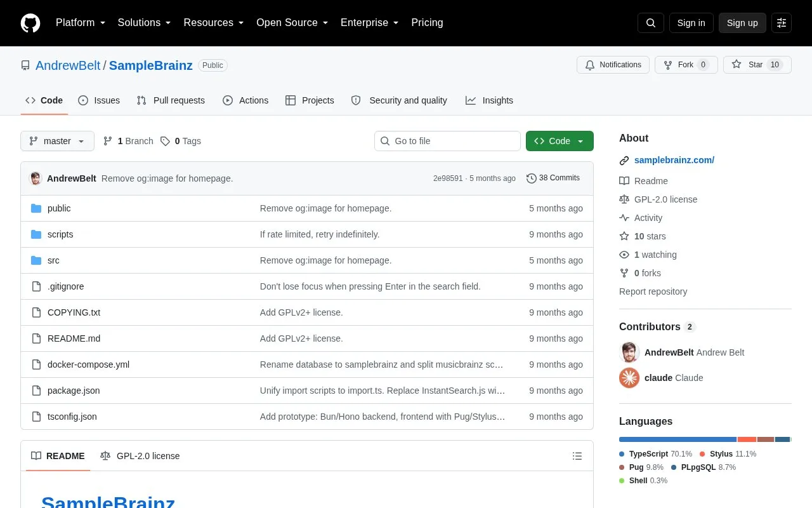Expand the Platform menu
The image size is (812, 508).
[x=81, y=23]
